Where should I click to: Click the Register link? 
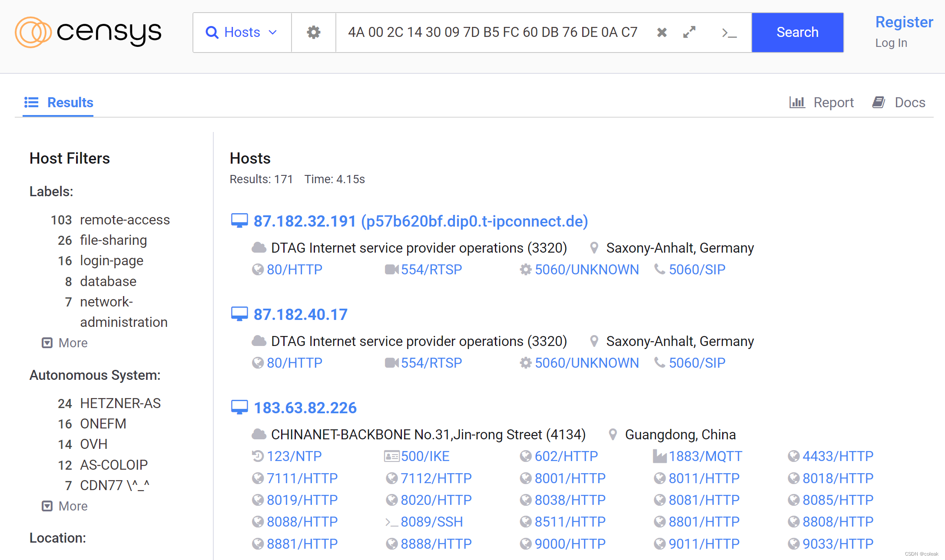[x=903, y=22]
